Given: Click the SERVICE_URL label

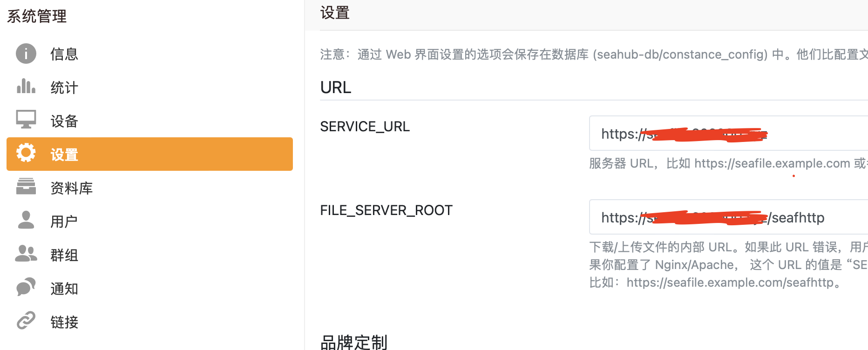Looking at the screenshot, I should (x=365, y=127).
